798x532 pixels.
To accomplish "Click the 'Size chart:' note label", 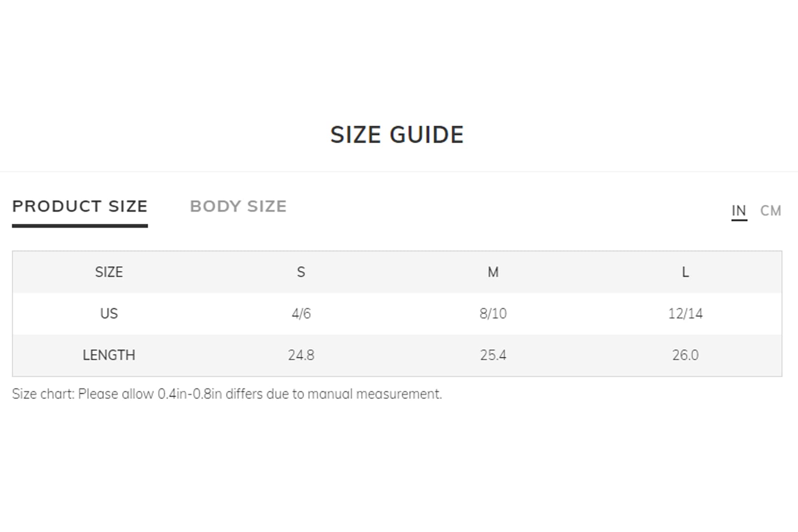I will pyautogui.click(x=43, y=394).
